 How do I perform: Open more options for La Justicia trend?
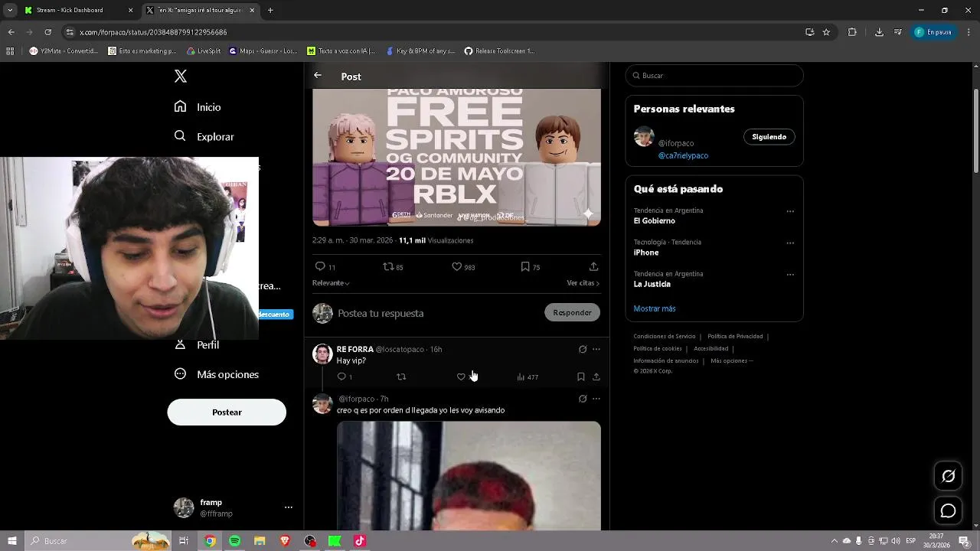[x=790, y=274]
